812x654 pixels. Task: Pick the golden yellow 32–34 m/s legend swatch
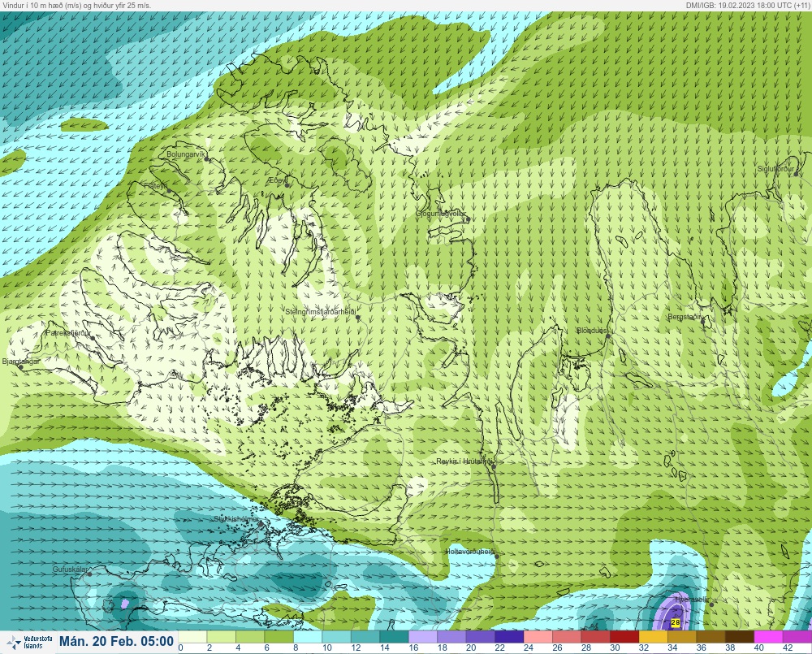pyautogui.click(x=654, y=636)
